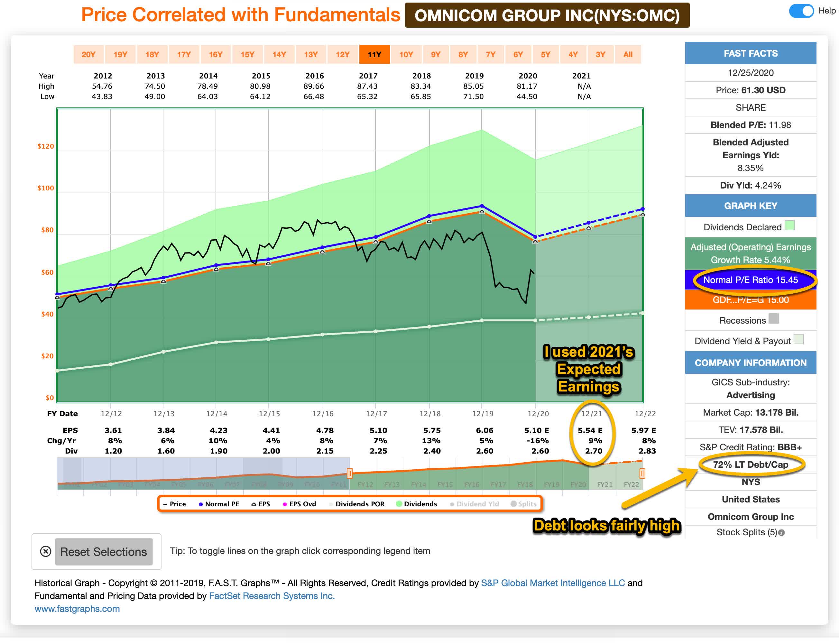Screen dimensions: 839x644
Task: Click 'Market Cap: 13.178 Bil.' text
Action: tap(751, 412)
